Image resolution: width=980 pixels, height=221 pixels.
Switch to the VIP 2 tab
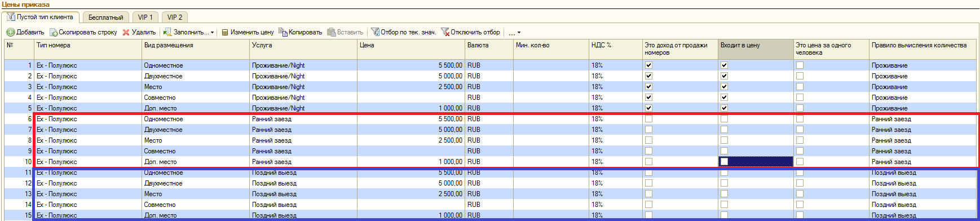tap(175, 17)
